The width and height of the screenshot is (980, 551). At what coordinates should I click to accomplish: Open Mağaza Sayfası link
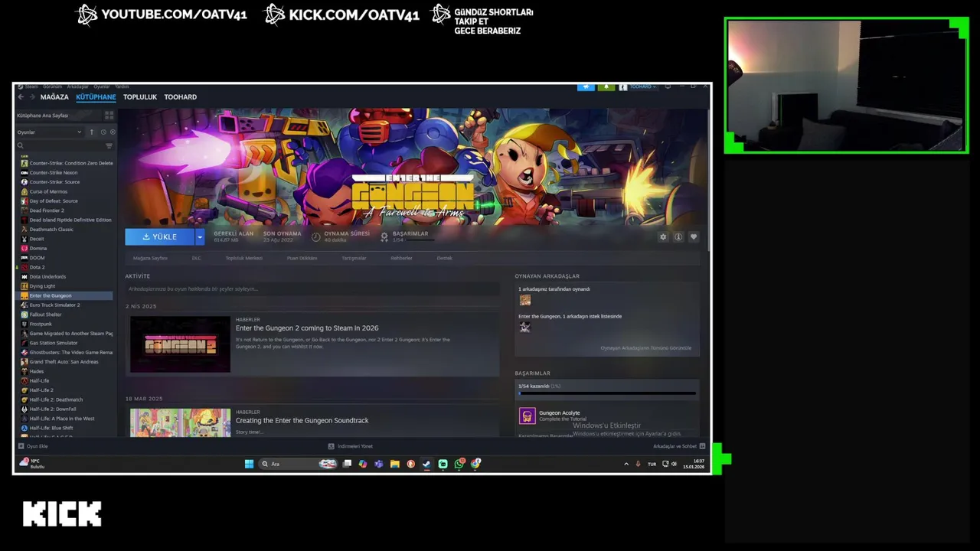click(x=150, y=258)
